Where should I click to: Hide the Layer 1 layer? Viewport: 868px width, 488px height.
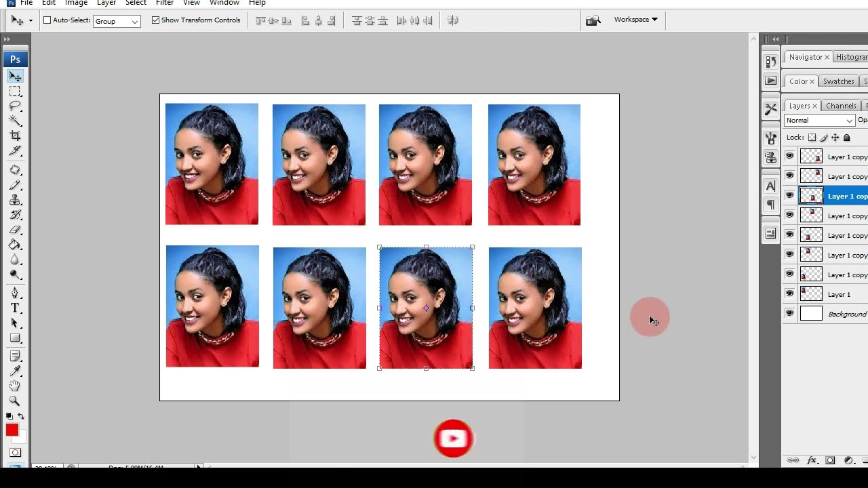(790, 294)
